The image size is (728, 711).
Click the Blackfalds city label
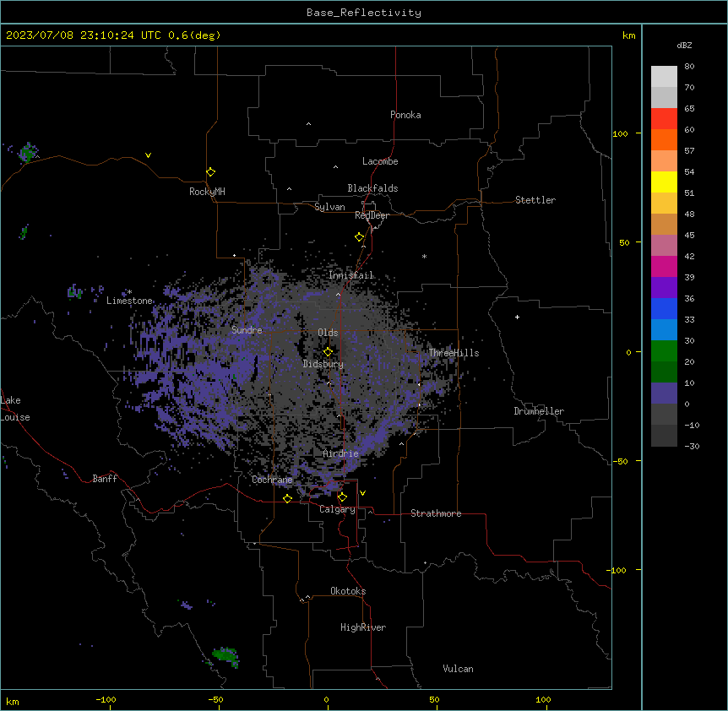[x=372, y=188]
